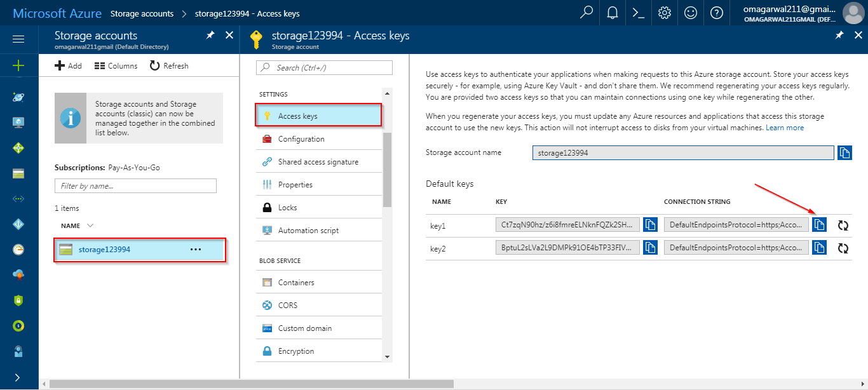868x390 pixels.
Task: Regenerate key1
Action: coord(843,225)
